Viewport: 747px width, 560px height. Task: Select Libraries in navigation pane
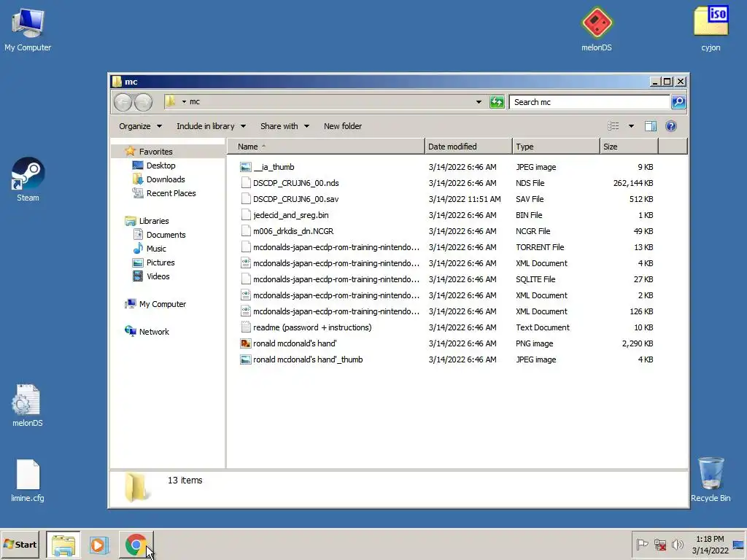click(154, 221)
